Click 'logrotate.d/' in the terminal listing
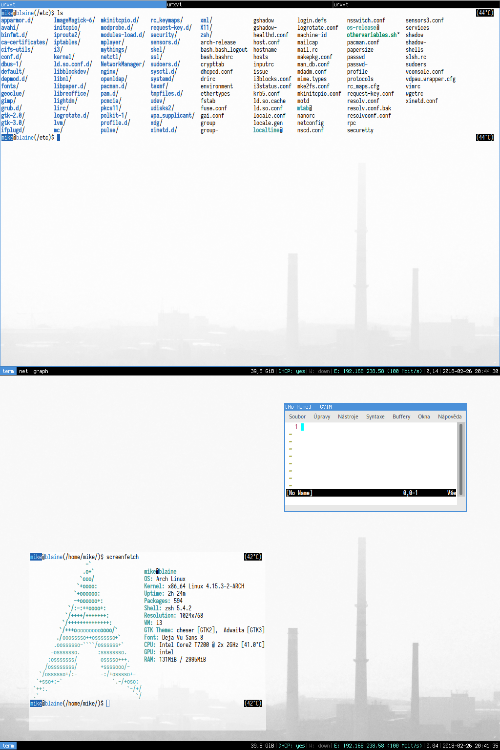 click(x=71, y=115)
